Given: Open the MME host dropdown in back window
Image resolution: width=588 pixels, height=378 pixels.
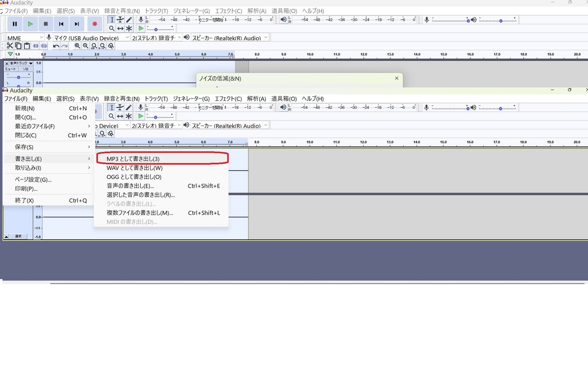Looking at the screenshot, I should point(25,38).
